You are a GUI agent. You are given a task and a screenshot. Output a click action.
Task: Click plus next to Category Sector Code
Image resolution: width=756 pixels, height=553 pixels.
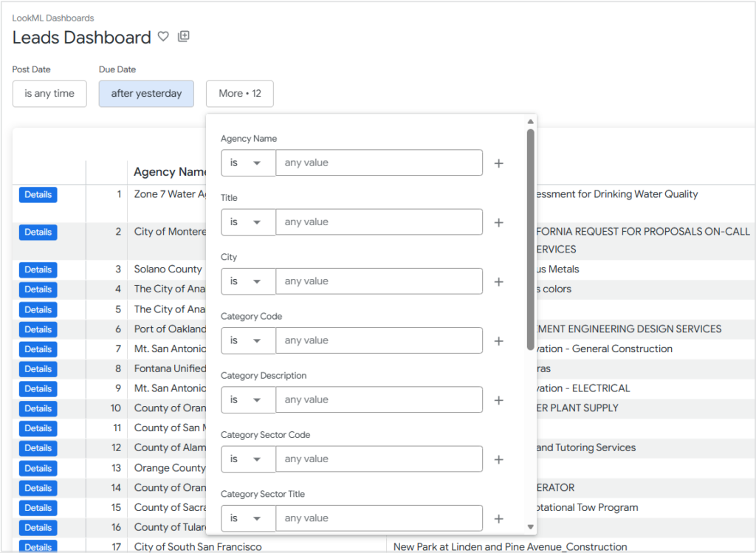pos(498,459)
